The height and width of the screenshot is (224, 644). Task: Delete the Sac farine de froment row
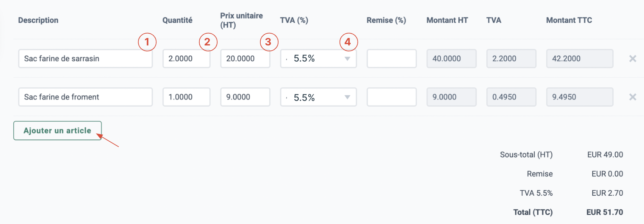point(633,97)
